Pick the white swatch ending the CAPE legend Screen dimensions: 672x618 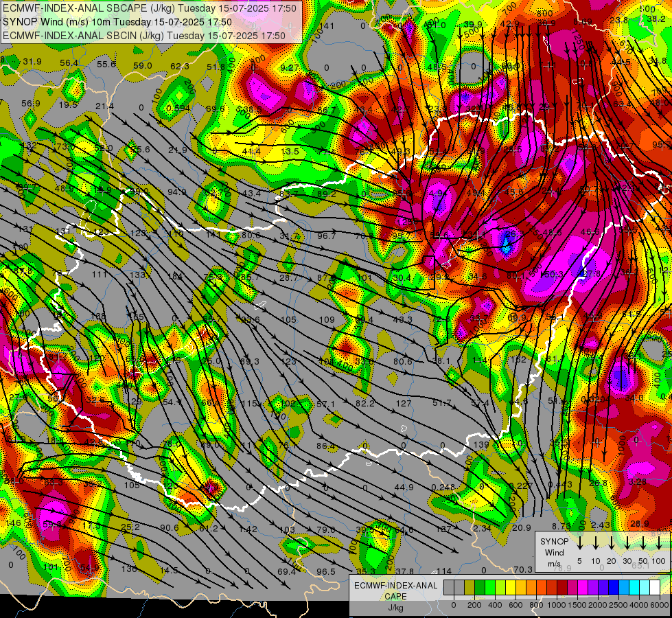tap(656, 588)
